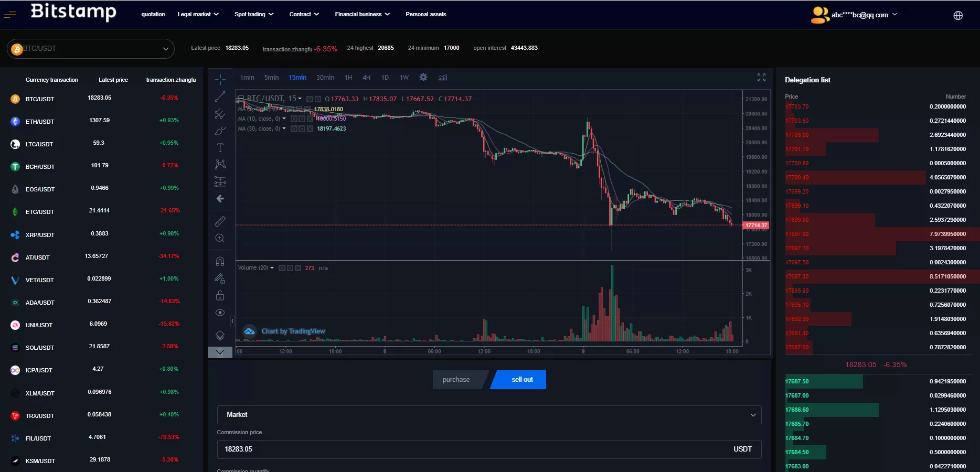This screenshot has width=980, height=472.
Task: Switch chart to 30min interval
Action: pos(325,78)
